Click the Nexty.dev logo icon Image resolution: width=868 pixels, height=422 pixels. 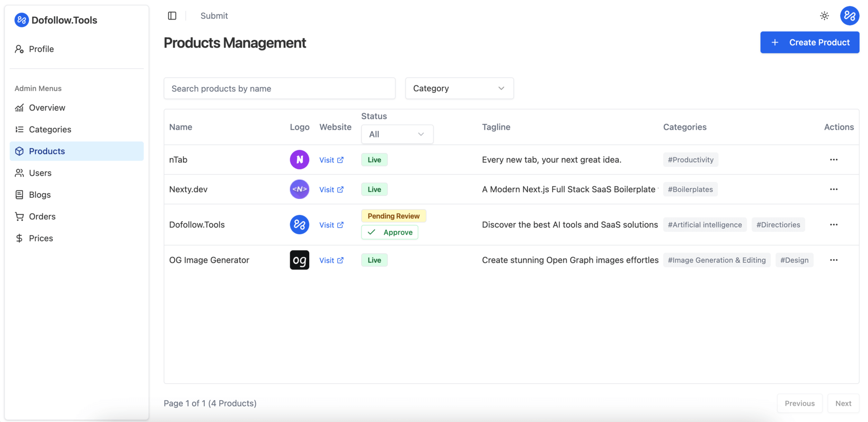click(x=299, y=190)
